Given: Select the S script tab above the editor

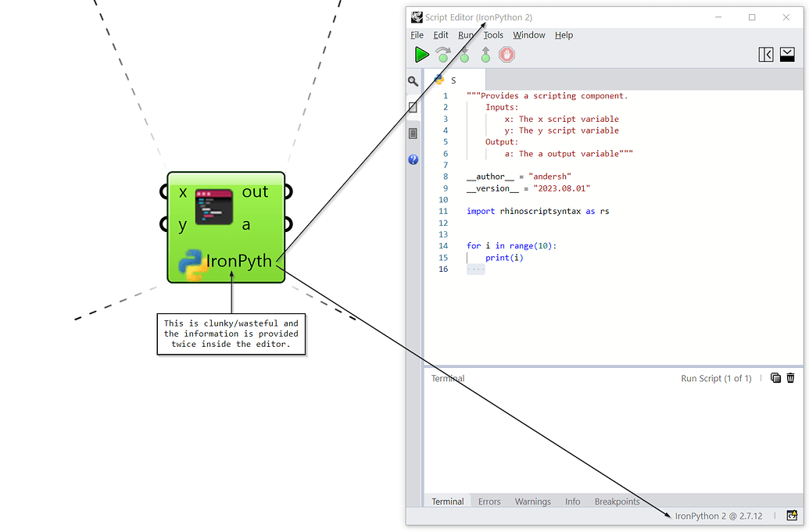Looking at the screenshot, I should click(x=452, y=79).
